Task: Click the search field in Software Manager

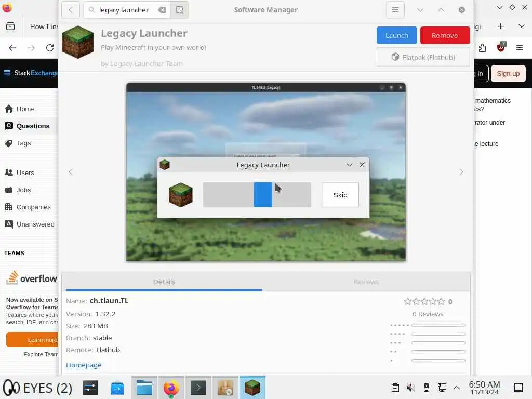Action: 127,10
